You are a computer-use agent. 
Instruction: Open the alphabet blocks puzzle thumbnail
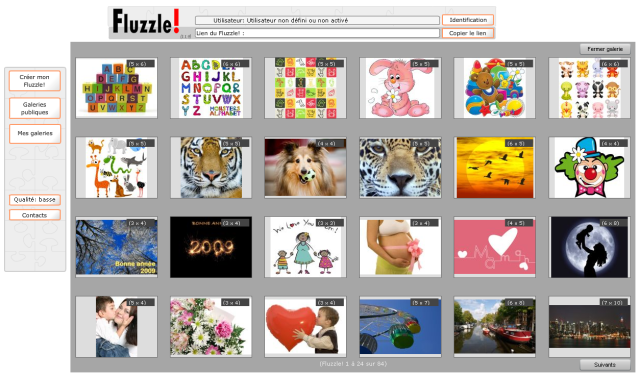[116, 88]
